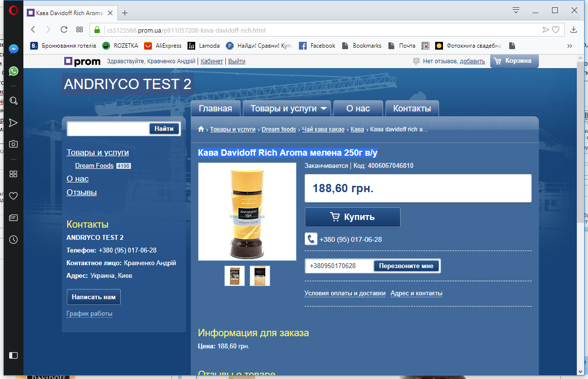Open the Фотокнига свадебная bookmark
The image size is (588, 379).
click(468, 46)
